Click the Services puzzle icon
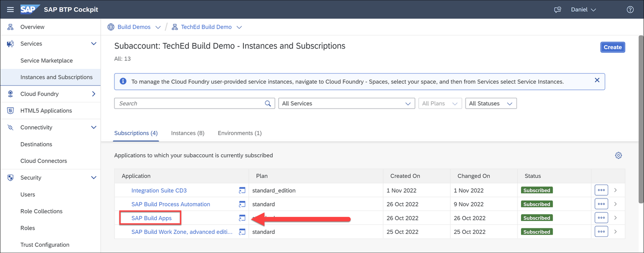Screen dimensions: 644x253 pos(10,44)
